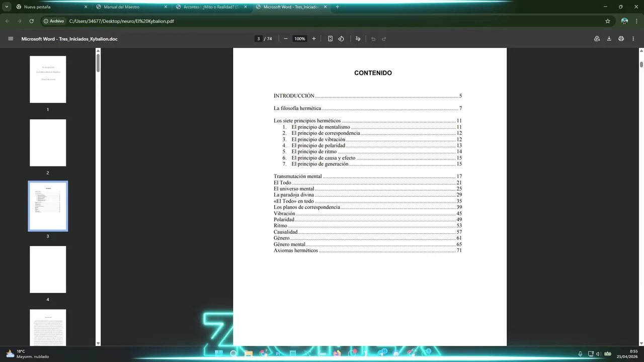The image size is (644, 362).
Task: Go back to the previous page
Action: point(8,21)
